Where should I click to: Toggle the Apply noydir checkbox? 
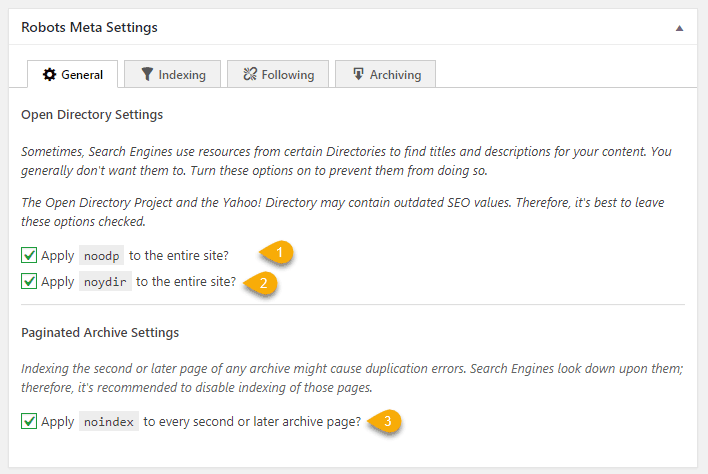click(30, 281)
